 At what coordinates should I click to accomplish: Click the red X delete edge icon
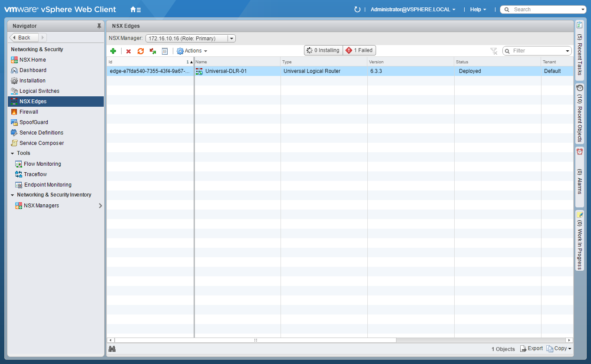[129, 51]
